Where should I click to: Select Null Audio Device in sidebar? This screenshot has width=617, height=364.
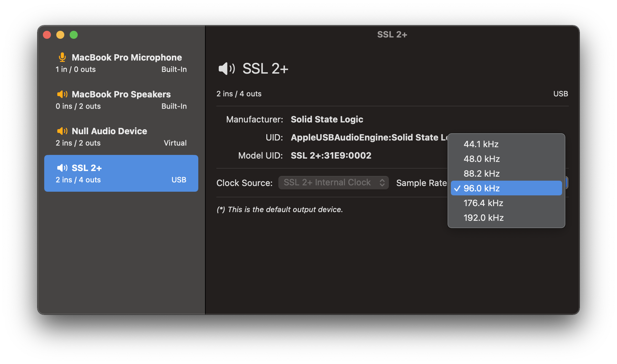[x=121, y=136]
